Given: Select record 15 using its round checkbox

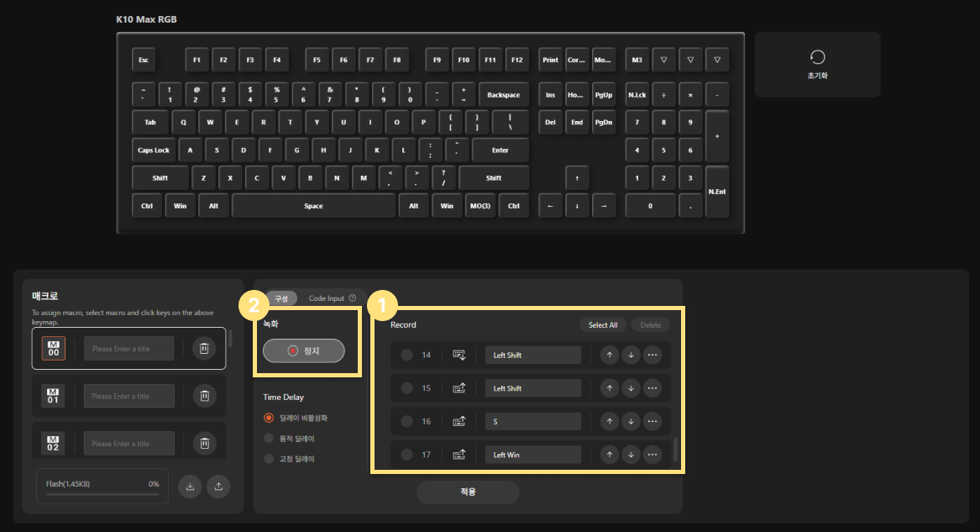Looking at the screenshot, I should 407,388.
